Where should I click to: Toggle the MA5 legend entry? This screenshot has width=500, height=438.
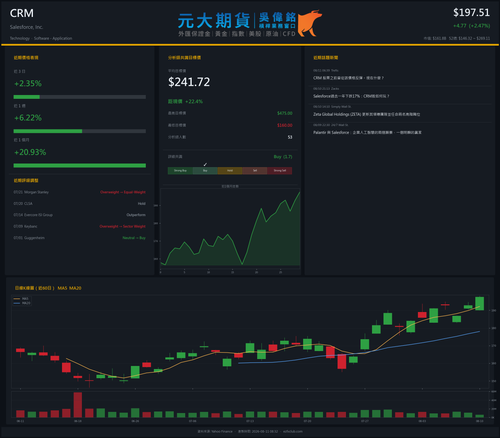(22, 299)
